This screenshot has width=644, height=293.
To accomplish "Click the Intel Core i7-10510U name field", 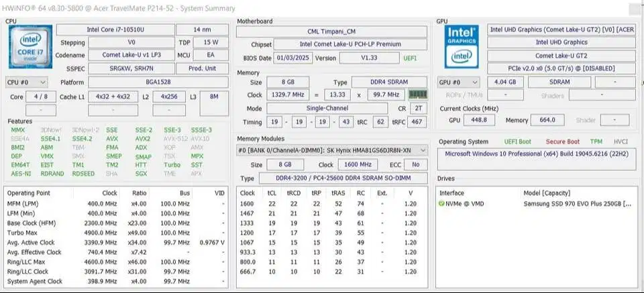I will coord(115,30).
